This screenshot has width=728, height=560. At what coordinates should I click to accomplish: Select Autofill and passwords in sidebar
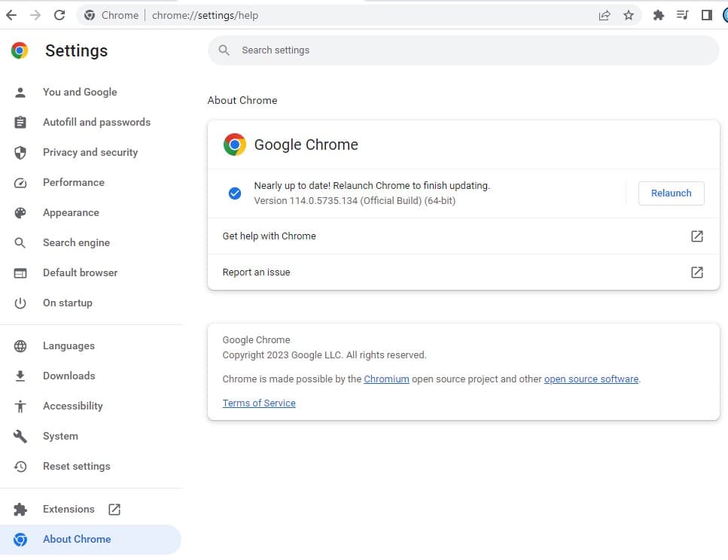click(96, 122)
